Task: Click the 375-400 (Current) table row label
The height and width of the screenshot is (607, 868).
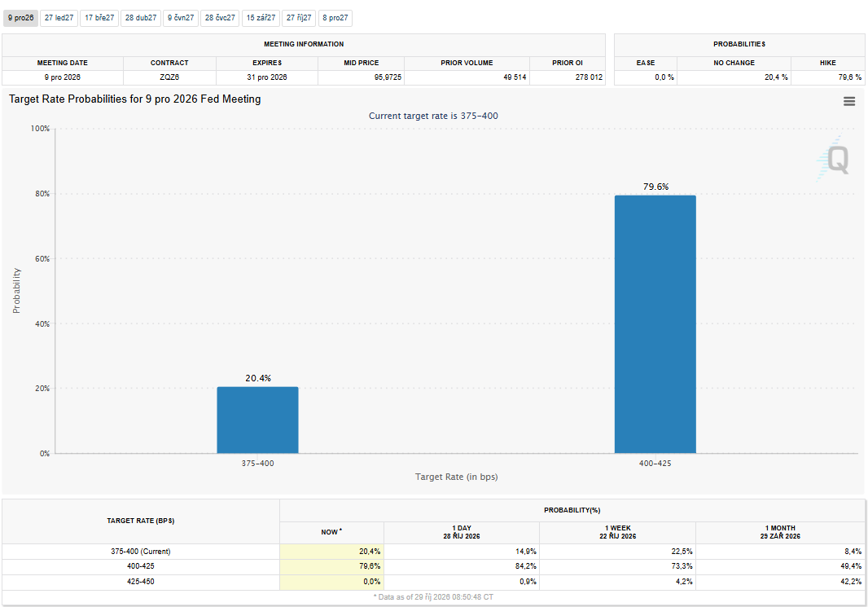Action: [x=141, y=552]
